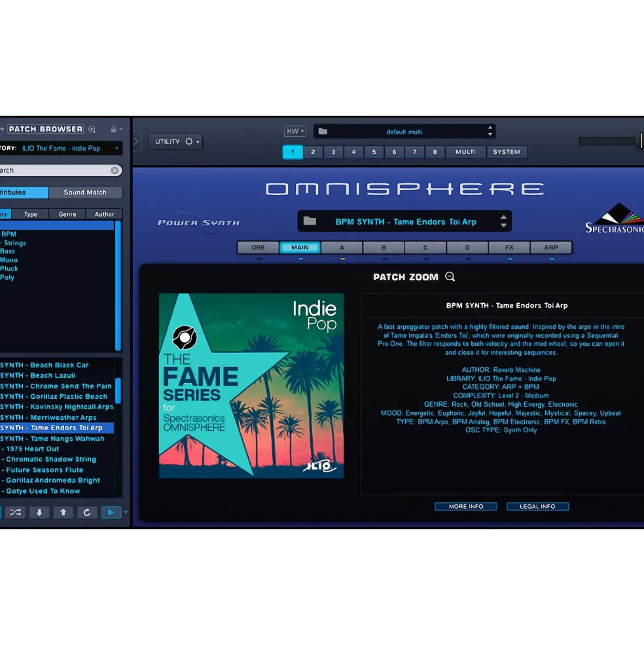
Task: Select patch Beach Black Car
Action: point(57,365)
